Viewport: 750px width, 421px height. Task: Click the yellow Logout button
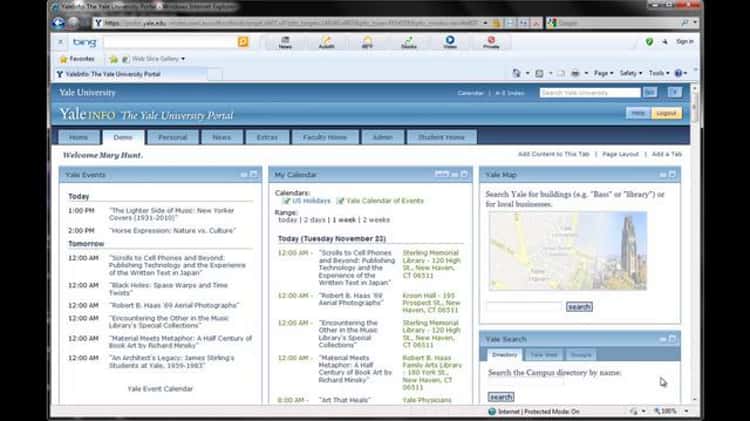[666, 113]
